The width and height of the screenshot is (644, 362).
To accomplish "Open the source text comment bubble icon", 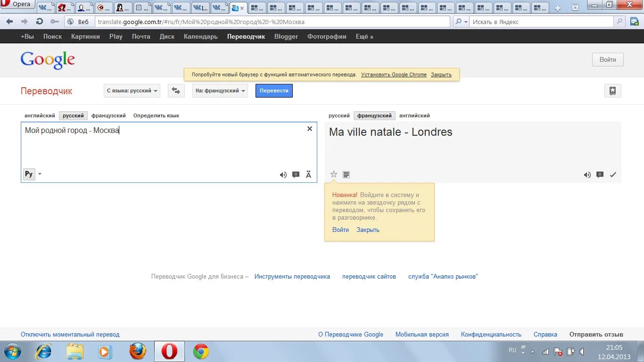I will pos(296,175).
